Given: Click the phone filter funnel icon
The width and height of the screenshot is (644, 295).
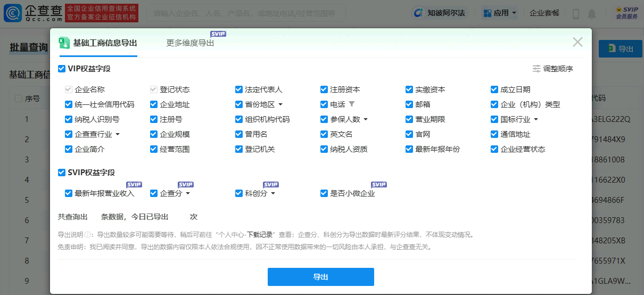Looking at the screenshot, I should pos(351,104).
